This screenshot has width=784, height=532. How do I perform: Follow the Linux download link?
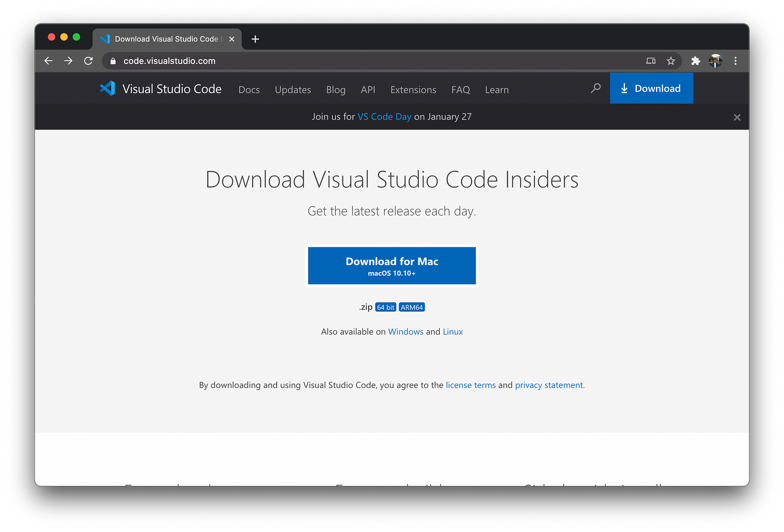tap(453, 332)
